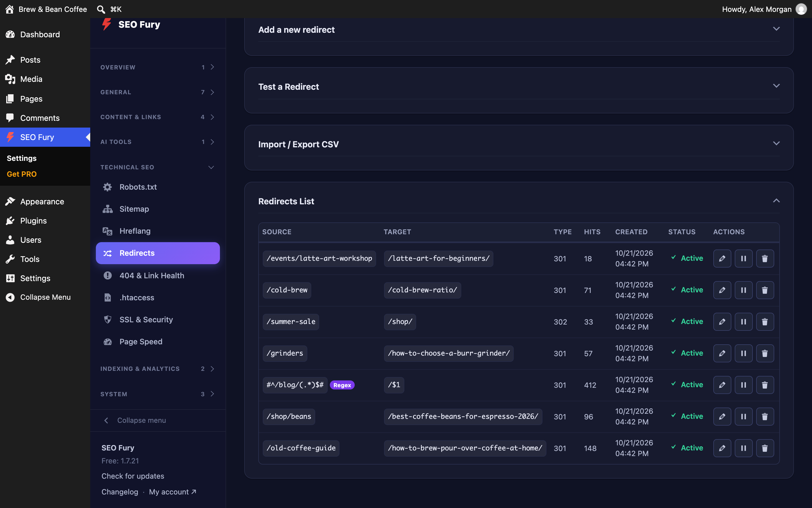
Task: Open SSL & Security settings
Action: [x=158, y=319]
